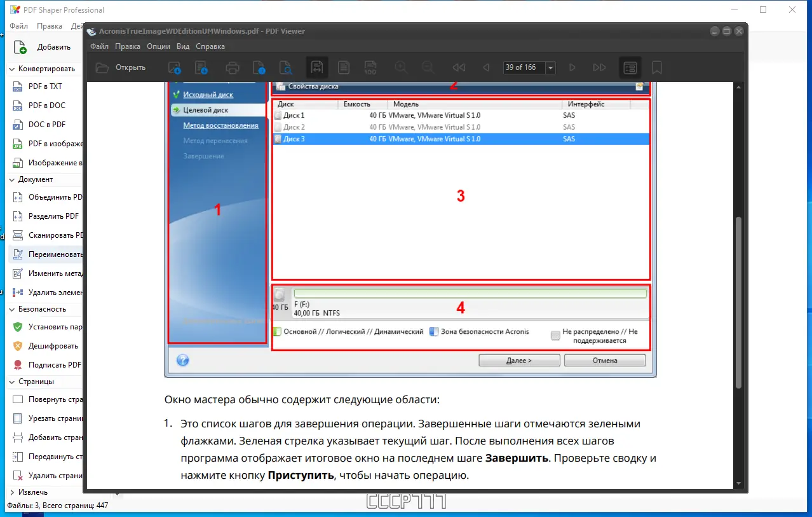This screenshot has width=812, height=517.
Task: Select Изменить метаданные tool
Action: (46, 273)
